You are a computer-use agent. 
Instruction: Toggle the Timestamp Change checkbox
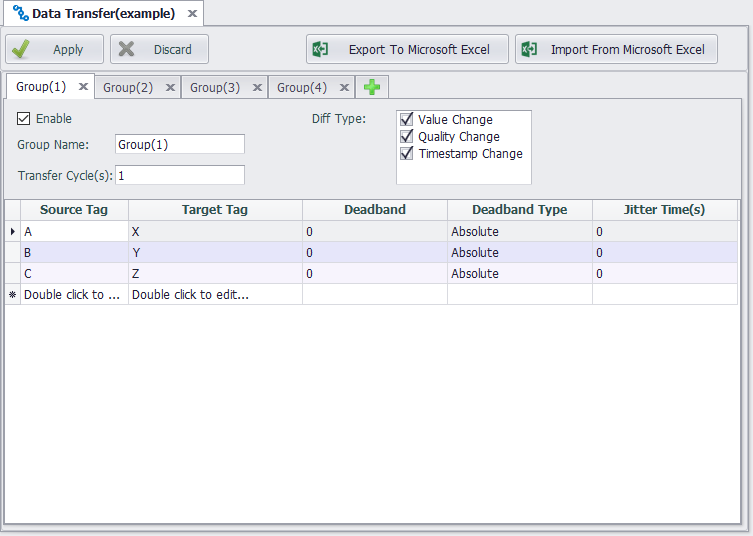[x=407, y=154]
